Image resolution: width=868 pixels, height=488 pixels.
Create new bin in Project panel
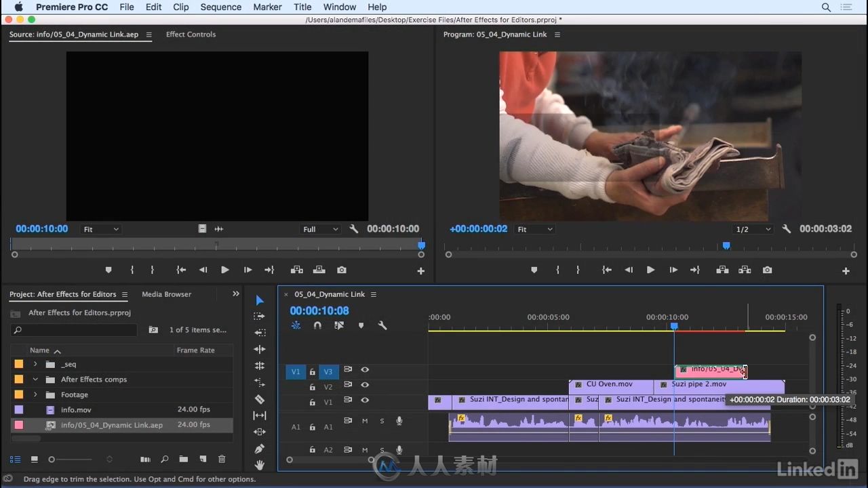[x=183, y=459]
